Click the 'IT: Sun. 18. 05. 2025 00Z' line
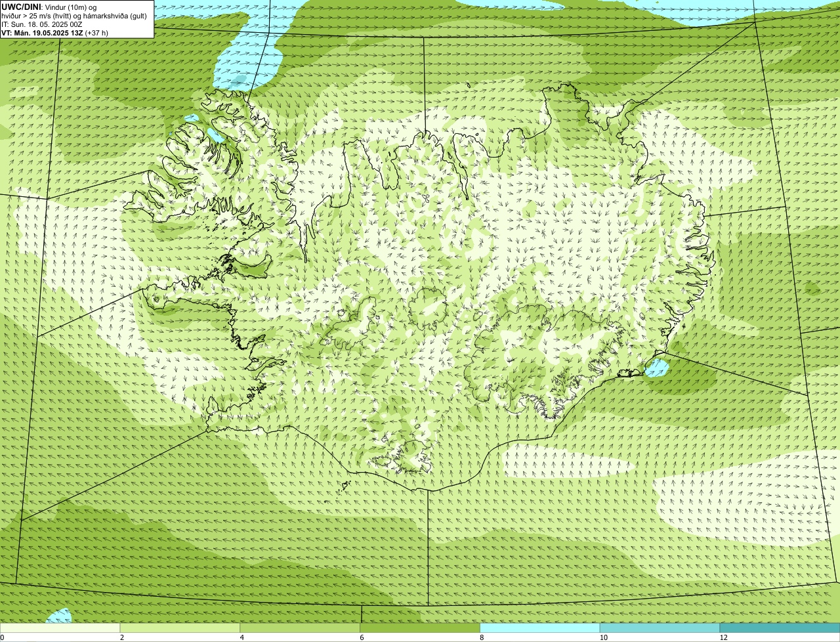This screenshot has height=642, width=840. (x=42, y=24)
